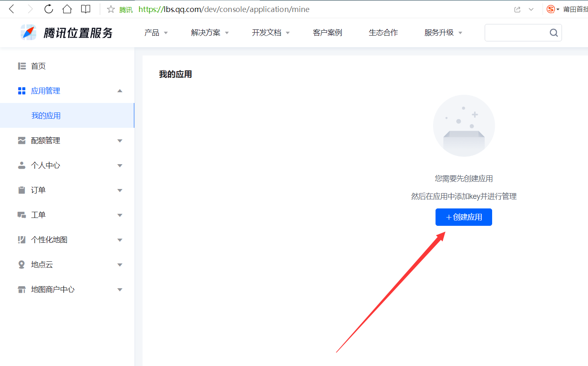
Task: Click the 配额管理 chart icon
Action: click(21, 140)
